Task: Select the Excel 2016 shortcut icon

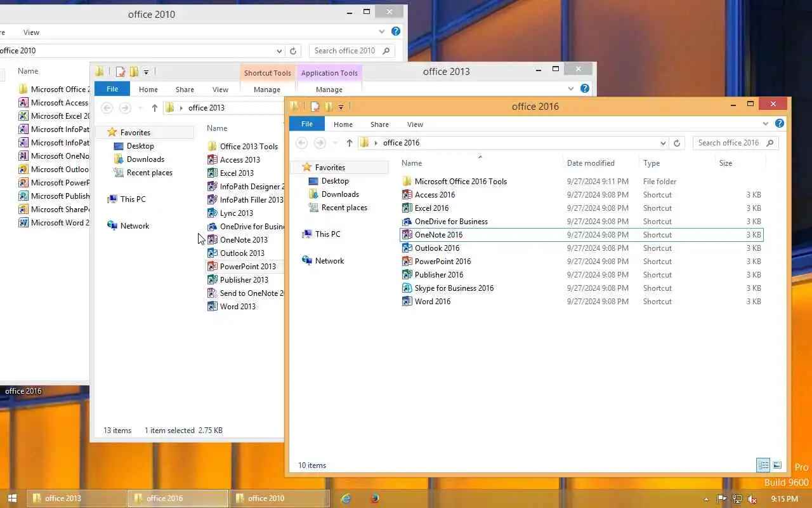Action: coord(407,208)
